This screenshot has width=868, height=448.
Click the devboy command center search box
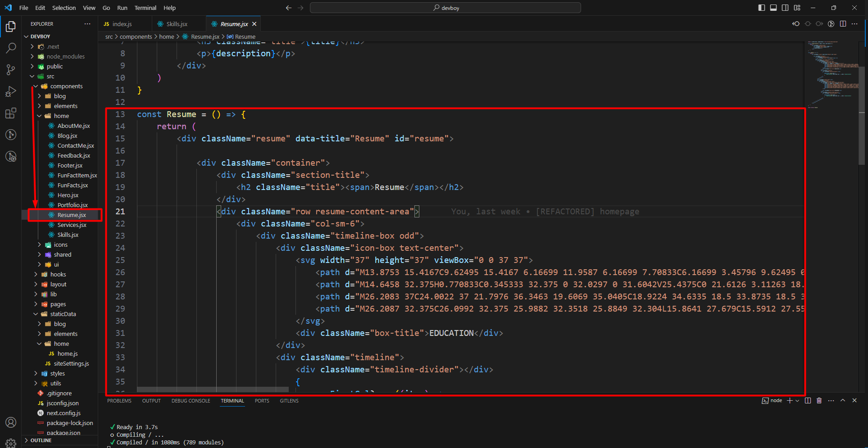point(445,8)
